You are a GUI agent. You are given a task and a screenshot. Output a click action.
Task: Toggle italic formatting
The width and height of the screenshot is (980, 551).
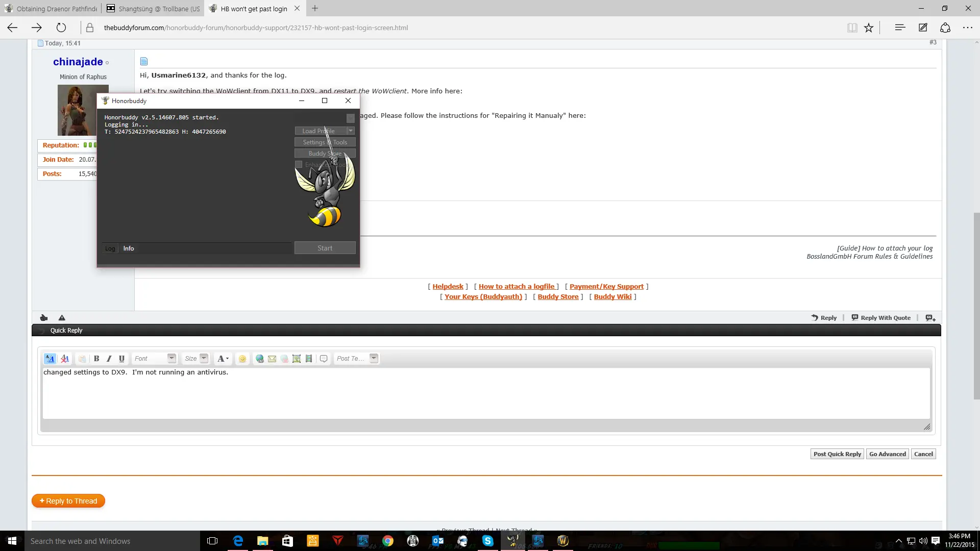pyautogui.click(x=109, y=359)
